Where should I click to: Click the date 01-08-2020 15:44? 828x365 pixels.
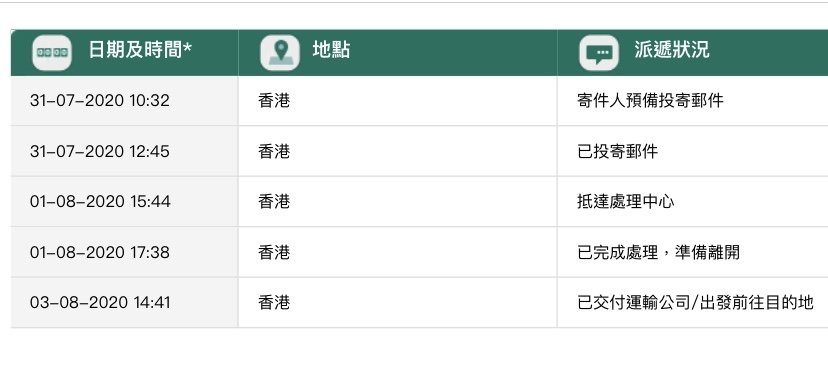point(100,201)
